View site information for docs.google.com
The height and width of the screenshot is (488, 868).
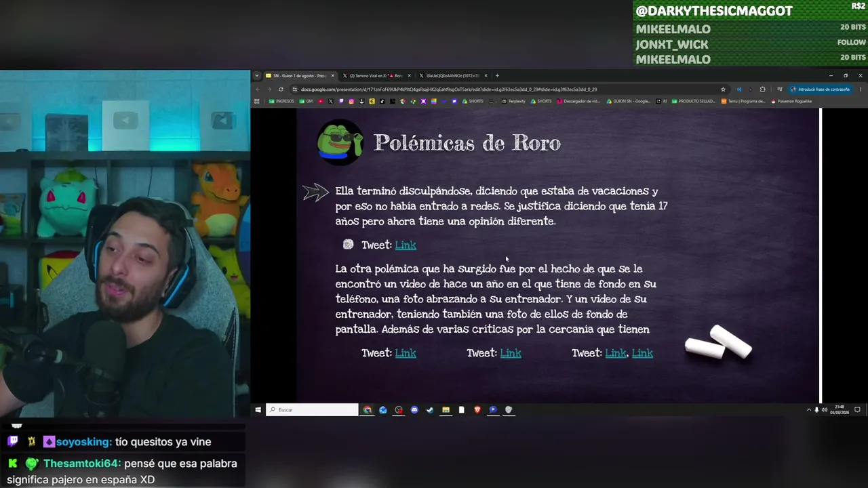point(294,89)
